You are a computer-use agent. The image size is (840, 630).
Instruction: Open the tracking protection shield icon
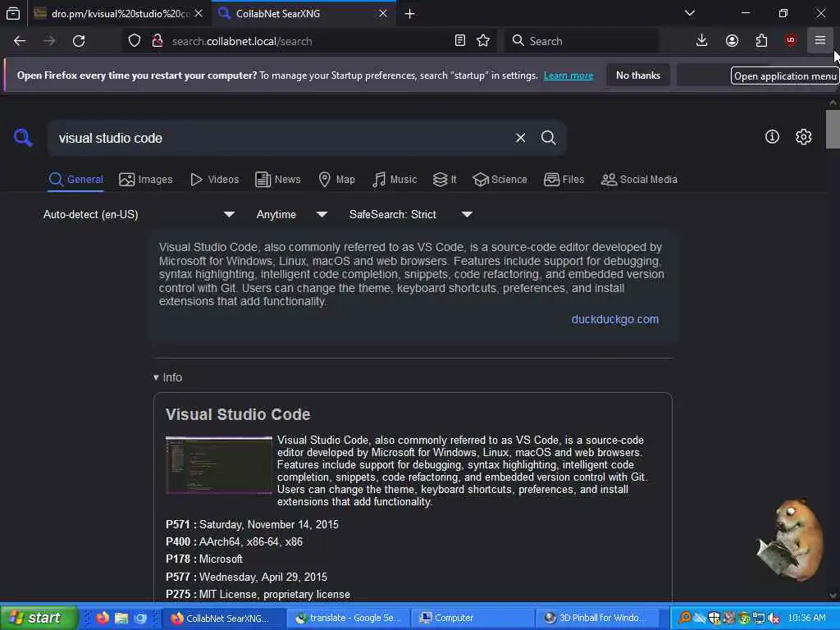135,41
